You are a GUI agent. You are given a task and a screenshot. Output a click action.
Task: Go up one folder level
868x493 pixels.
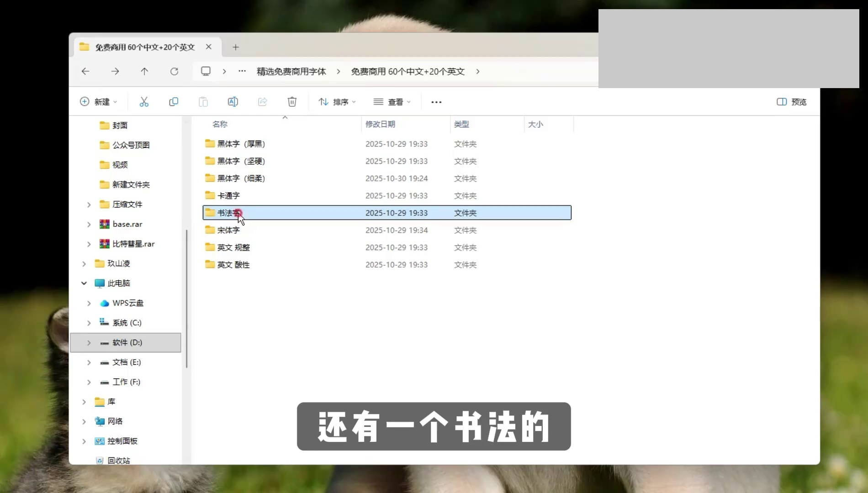pyautogui.click(x=144, y=71)
